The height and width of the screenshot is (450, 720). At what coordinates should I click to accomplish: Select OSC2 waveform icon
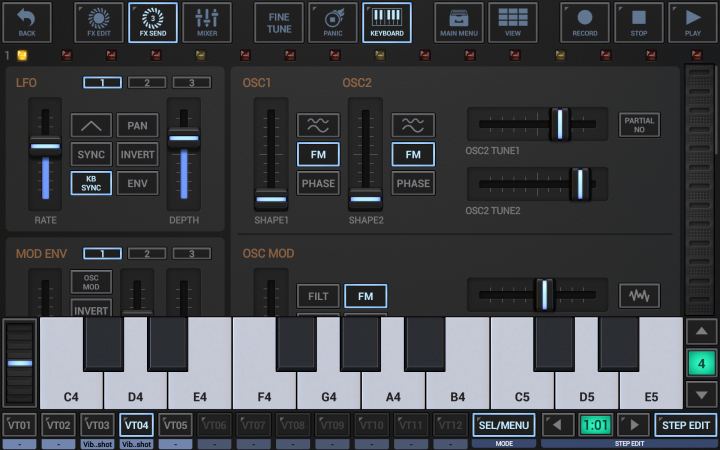(413, 125)
